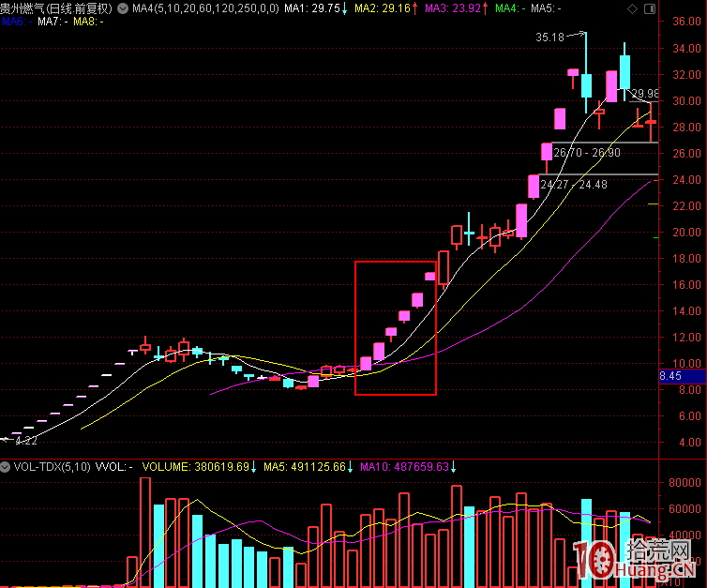This screenshot has width=707, height=588.
Task: Click the WOL: - label in volume header
Action: 114,467
